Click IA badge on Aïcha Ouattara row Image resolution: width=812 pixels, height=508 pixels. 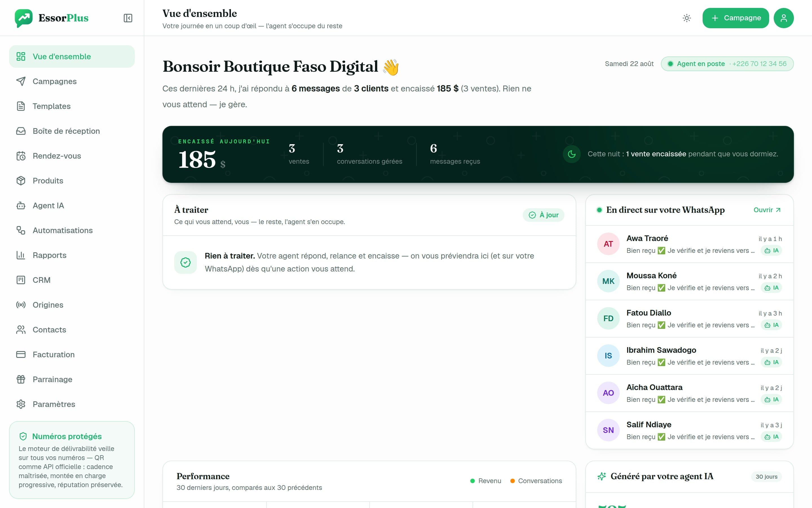click(x=771, y=400)
